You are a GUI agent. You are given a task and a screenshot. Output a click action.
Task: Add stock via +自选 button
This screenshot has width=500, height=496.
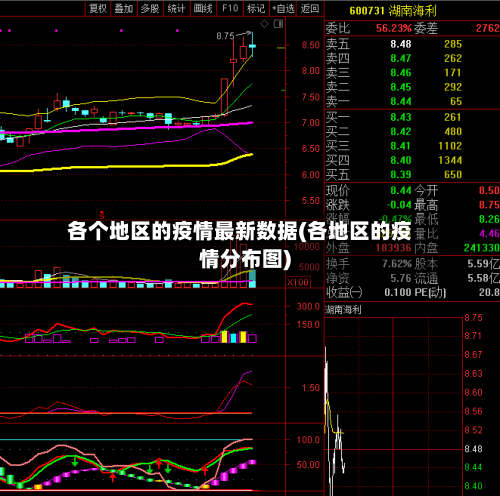283,8
